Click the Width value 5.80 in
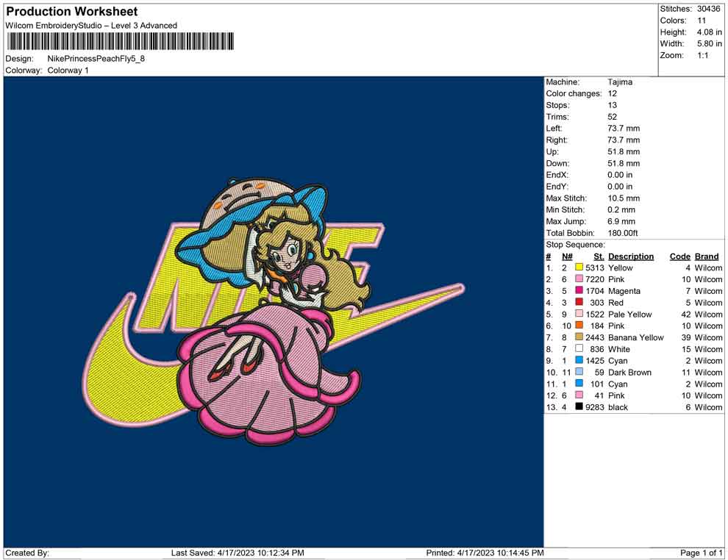This screenshot has height=560, width=728. (709, 43)
